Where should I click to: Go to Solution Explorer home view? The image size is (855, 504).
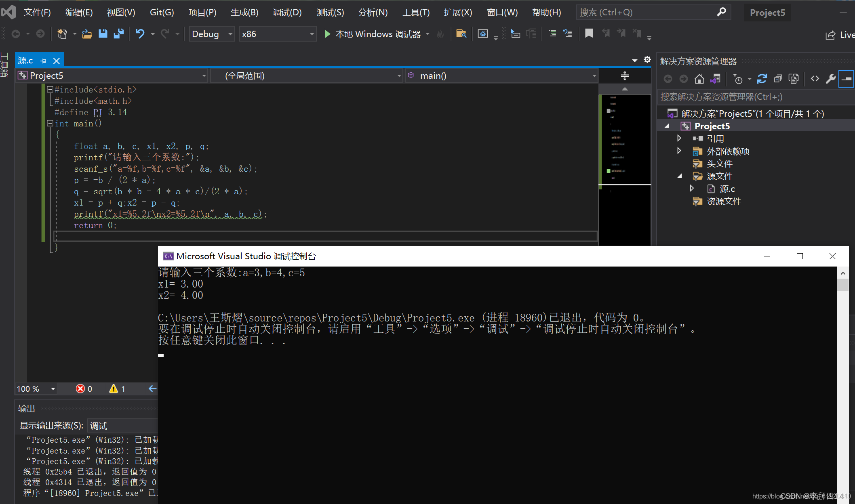(x=699, y=79)
